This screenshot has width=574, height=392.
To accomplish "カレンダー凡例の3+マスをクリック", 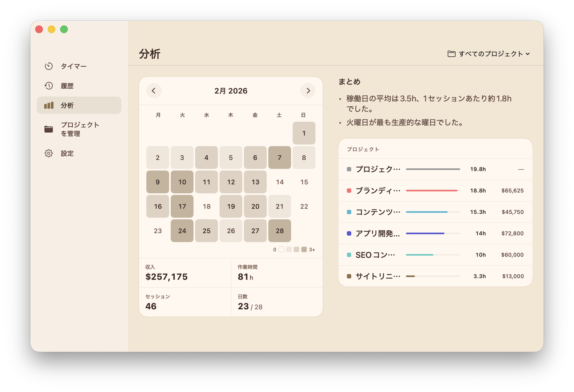I will pos(304,249).
